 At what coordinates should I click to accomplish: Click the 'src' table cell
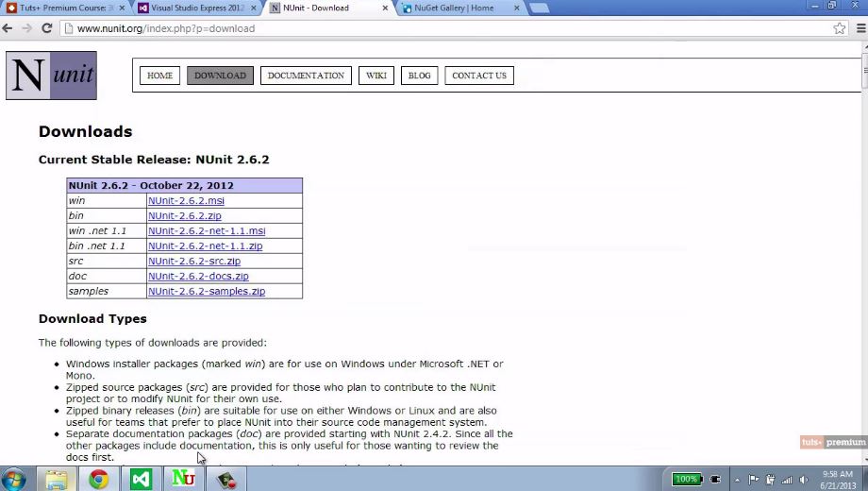pos(107,261)
